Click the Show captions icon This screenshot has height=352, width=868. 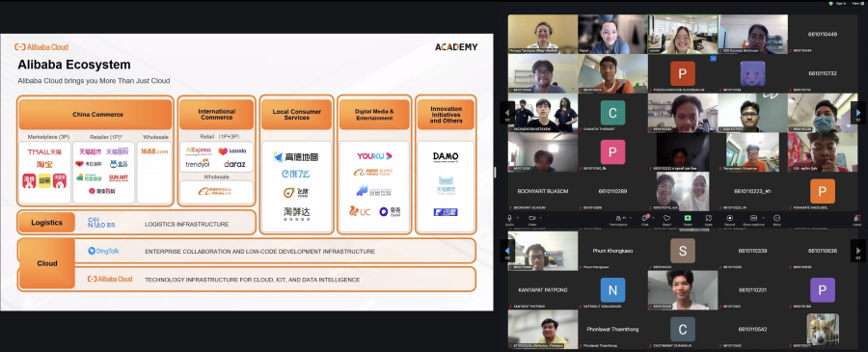754,218
